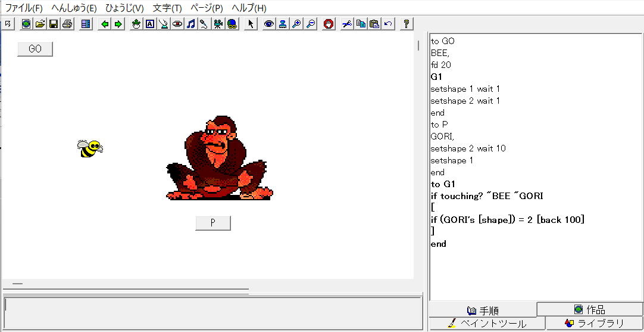This screenshot has height=332, width=644.
Task: Paste with the clipboard icon
Action: (x=374, y=24)
